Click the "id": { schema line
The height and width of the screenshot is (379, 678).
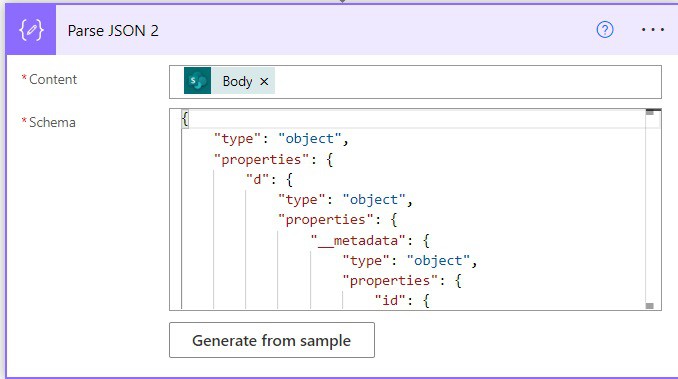[402, 300]
